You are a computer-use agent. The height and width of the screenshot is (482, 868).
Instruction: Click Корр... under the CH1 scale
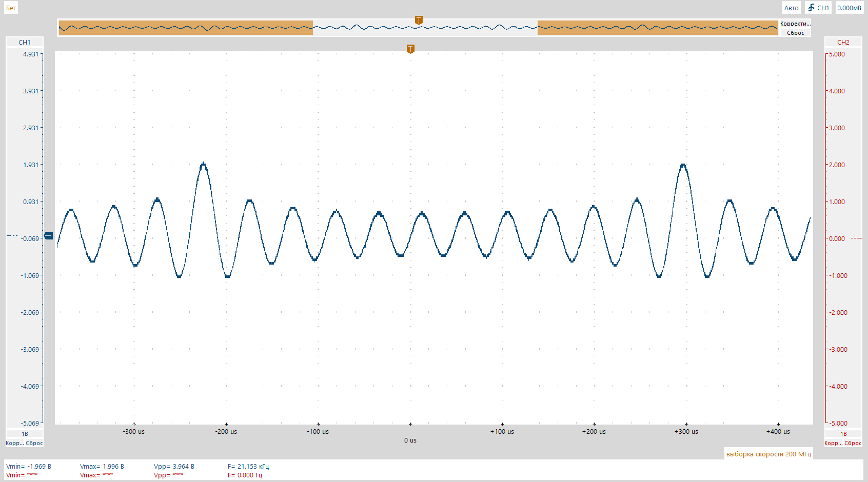[15, 443]
